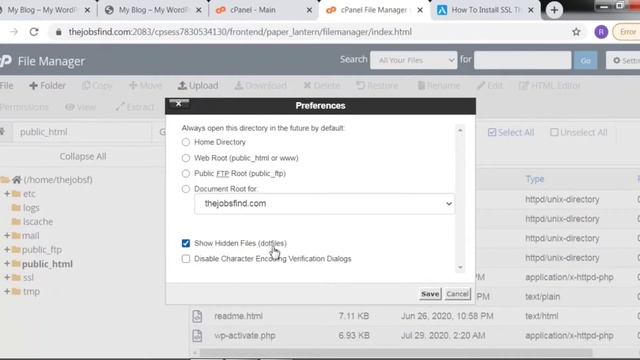Click the Permissions toolbar item
This screenshot has width=640, height=360.
(x=24, y=107)
